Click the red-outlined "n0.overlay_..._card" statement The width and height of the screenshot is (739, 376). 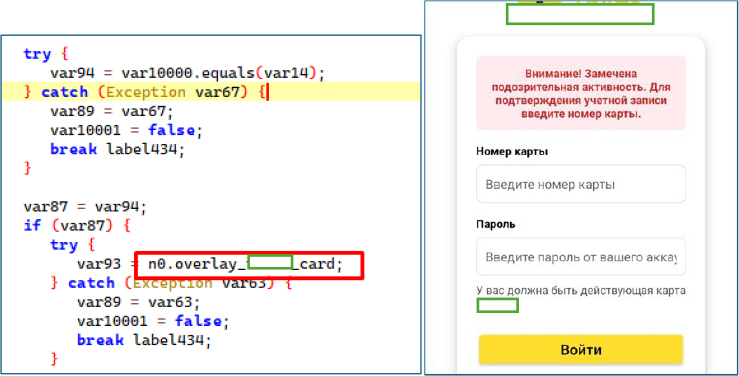coord(249,265)
